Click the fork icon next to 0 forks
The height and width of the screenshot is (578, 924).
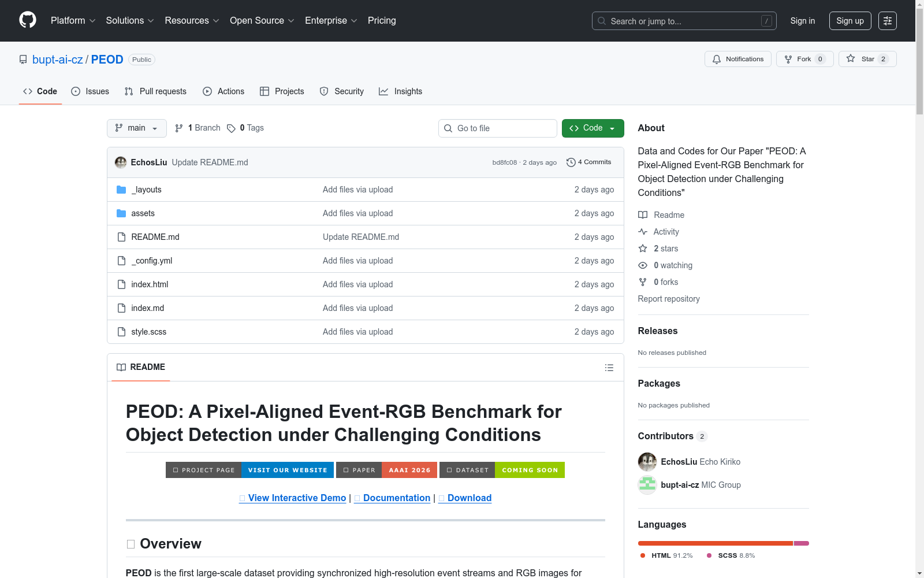[x=643, y=282]
